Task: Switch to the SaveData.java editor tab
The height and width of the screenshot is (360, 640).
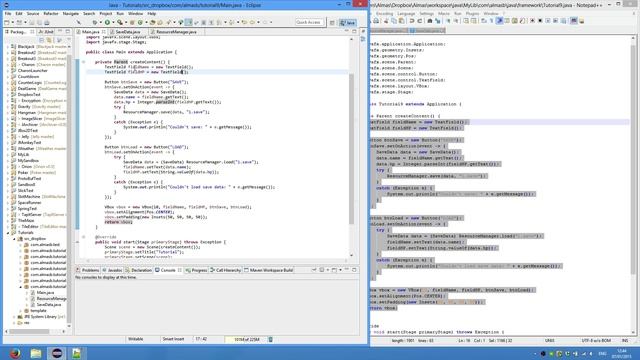Action: click(x=127, y=32)
